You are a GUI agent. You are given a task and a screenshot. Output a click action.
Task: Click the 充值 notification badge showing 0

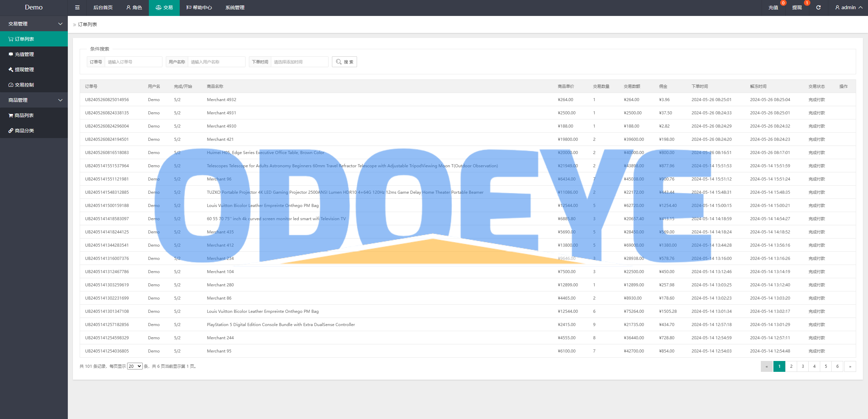(x=783, y=3)
